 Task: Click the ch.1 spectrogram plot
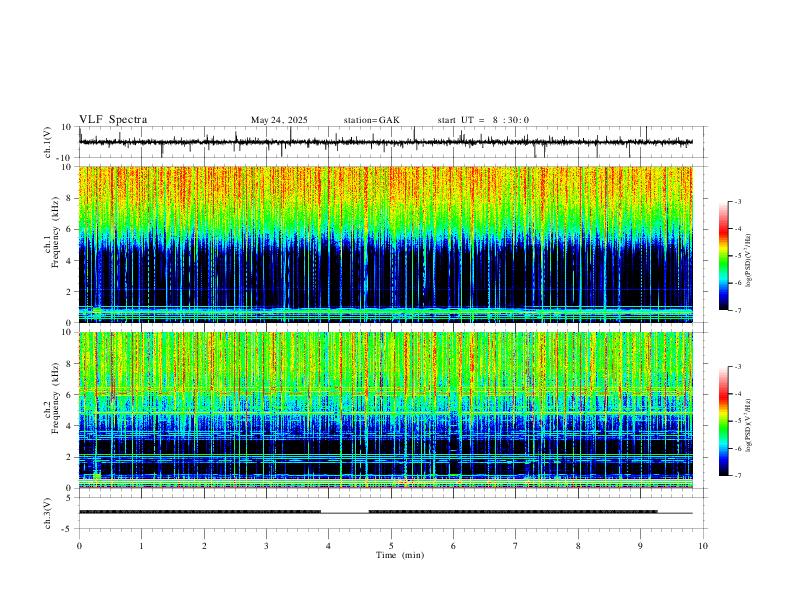[386, 244]
